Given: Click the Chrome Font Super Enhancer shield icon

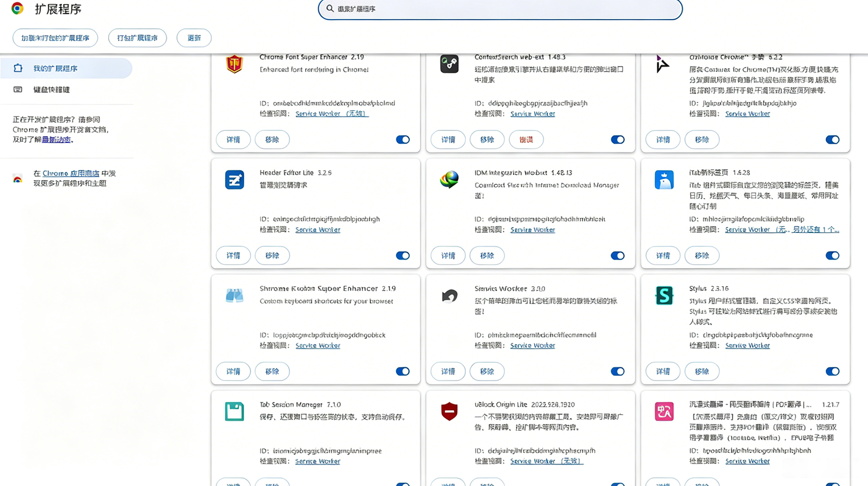Looking at the screenshot, I should pos(234,64).
